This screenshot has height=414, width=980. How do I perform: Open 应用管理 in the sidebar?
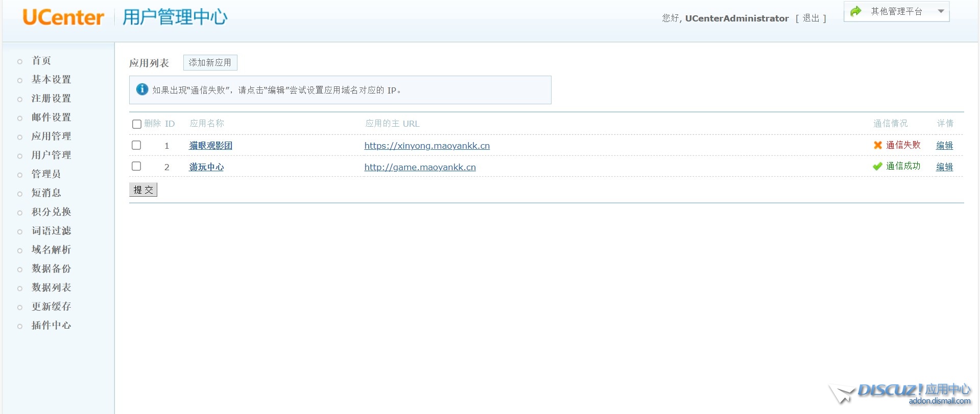point(51,136)
